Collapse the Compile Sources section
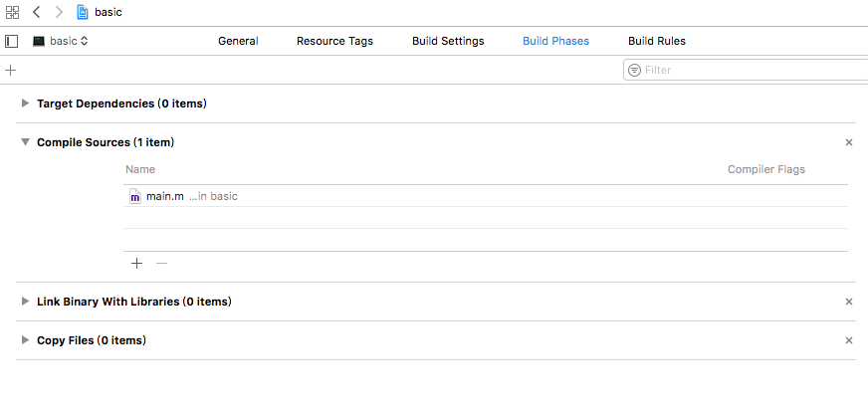 (25, 142)
